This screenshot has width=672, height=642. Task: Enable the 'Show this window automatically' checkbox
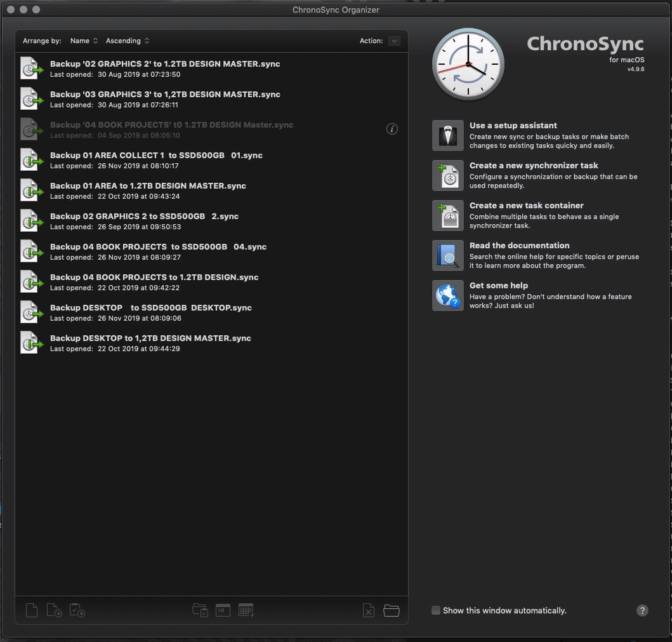click(x=436, y=610)
